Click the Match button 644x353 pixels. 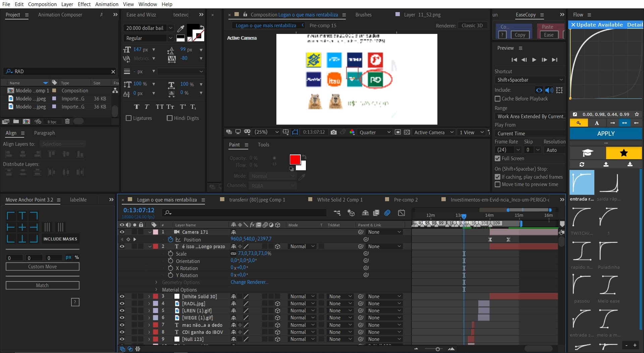pyautogui.click(x=42, y=285)
